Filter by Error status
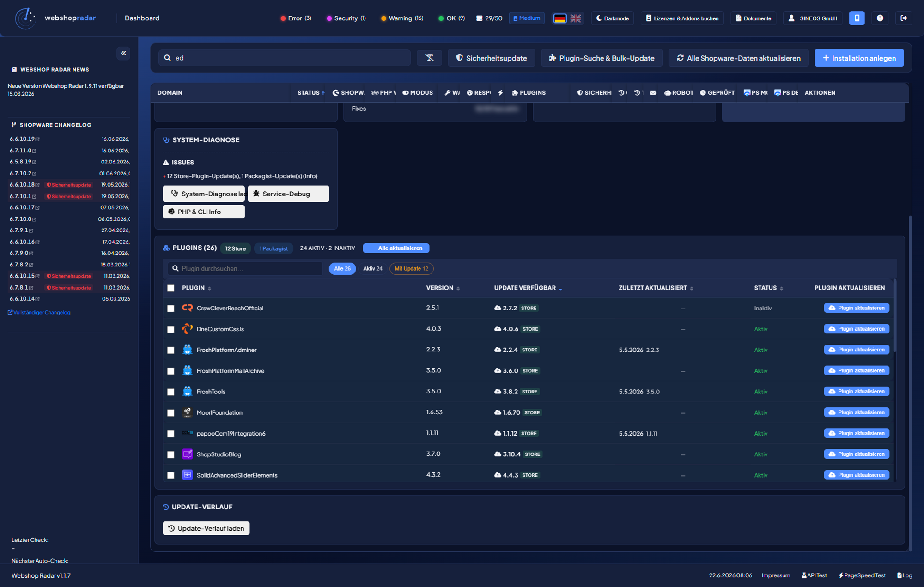Viewport: 924px width, 587px height. (x=296, y=18)
